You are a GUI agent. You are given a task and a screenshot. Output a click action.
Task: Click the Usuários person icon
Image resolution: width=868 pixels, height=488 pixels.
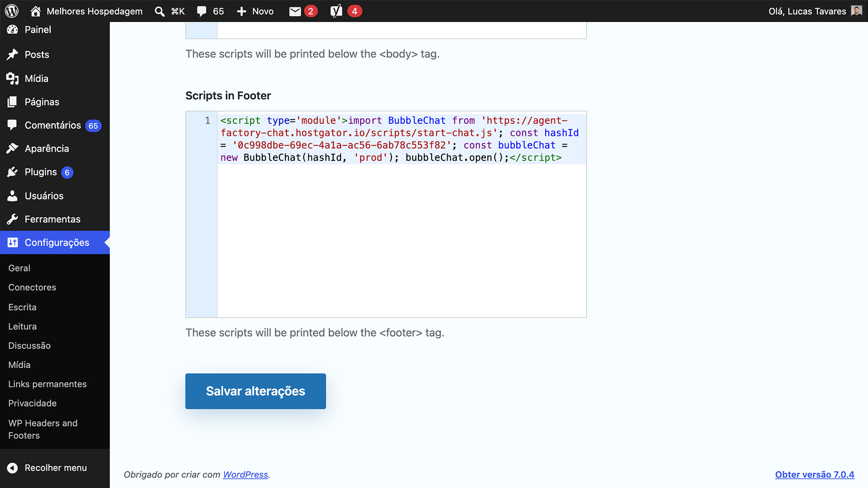13,196
